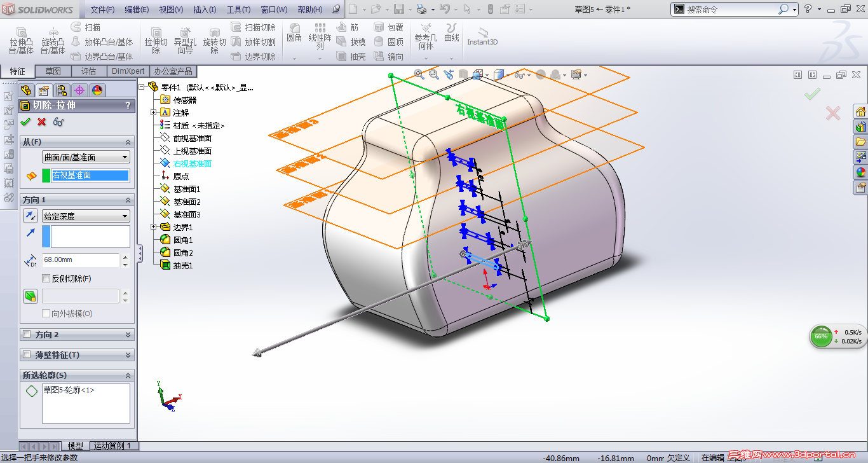Screen dimensions: 868x463
Task: Enable the 反侧切除 flip side checkbox
Action: 46,279
